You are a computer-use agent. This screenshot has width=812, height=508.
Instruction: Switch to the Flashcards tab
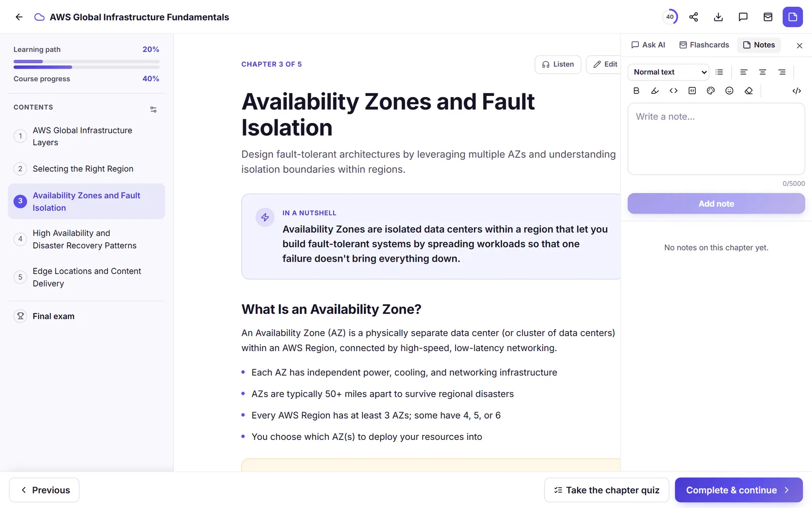click(704, 45)
